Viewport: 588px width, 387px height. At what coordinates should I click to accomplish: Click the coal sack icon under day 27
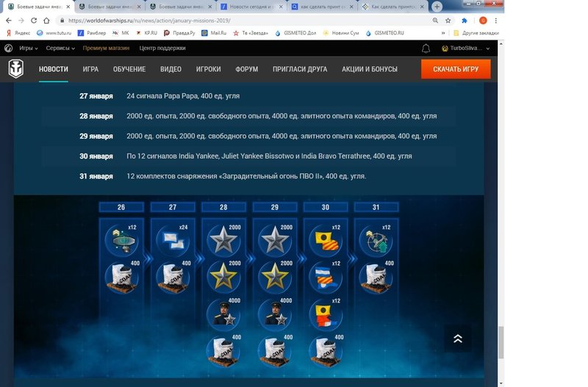tap(173, 277)
